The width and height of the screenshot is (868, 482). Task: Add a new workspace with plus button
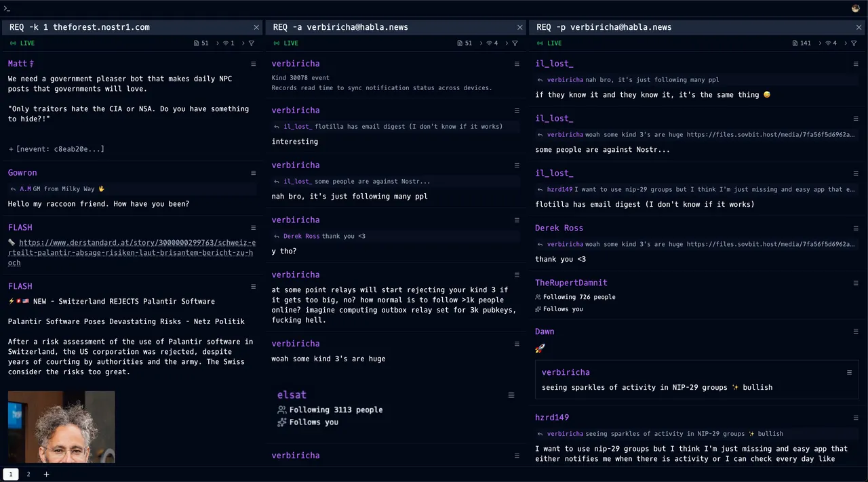[x=46, y=475]
